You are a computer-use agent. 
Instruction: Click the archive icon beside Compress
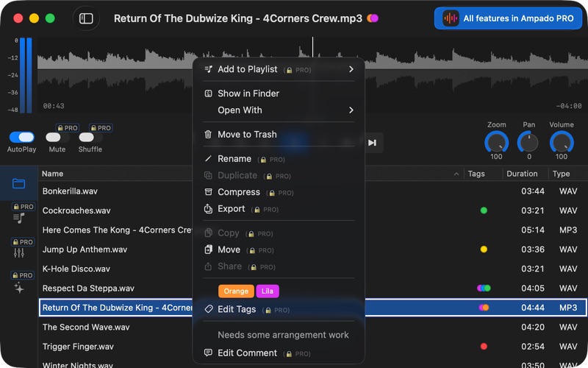click(208, 192)
